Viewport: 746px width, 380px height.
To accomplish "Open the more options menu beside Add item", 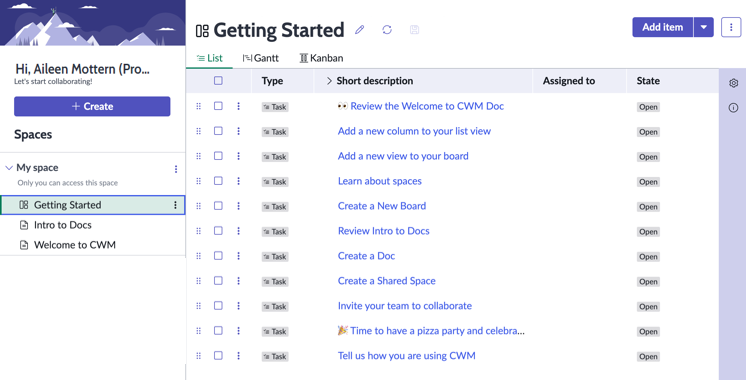I will pyautogui.click(x=731, y=27).
